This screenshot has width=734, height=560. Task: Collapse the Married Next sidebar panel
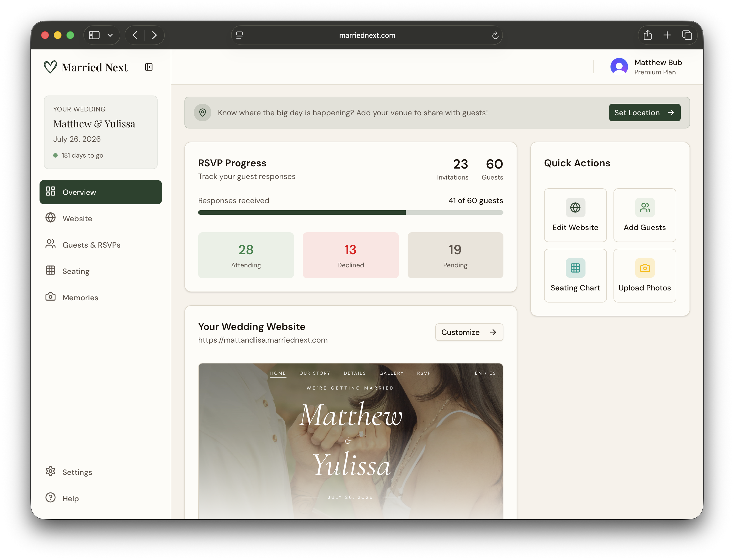pyautogui.click(x=149, y=67)
